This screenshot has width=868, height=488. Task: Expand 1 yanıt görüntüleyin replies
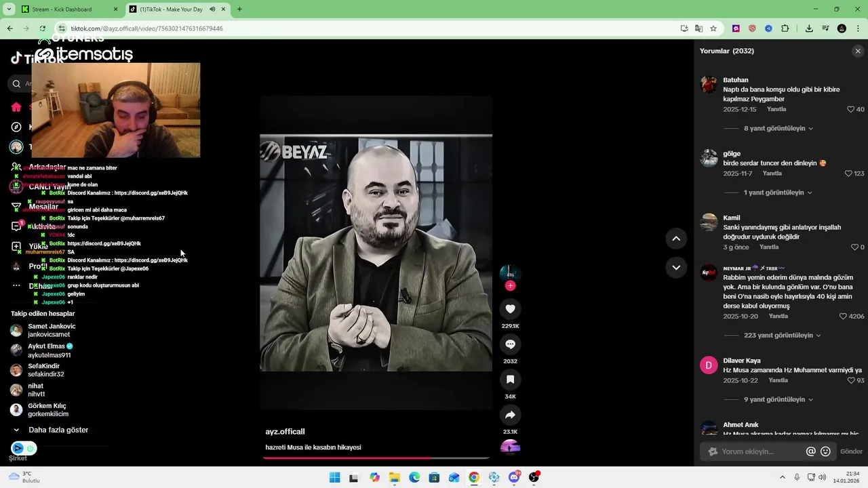[x=778, y=192]
